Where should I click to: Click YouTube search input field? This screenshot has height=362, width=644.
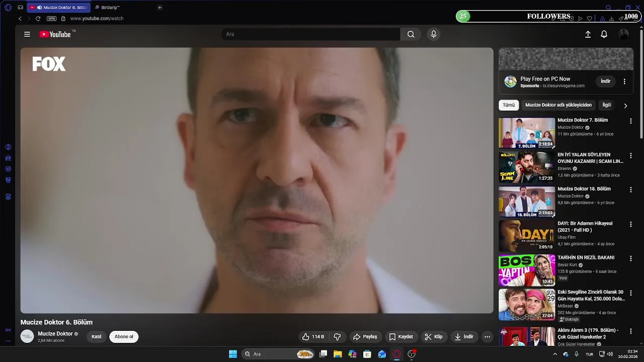click(x=310, y=34)
